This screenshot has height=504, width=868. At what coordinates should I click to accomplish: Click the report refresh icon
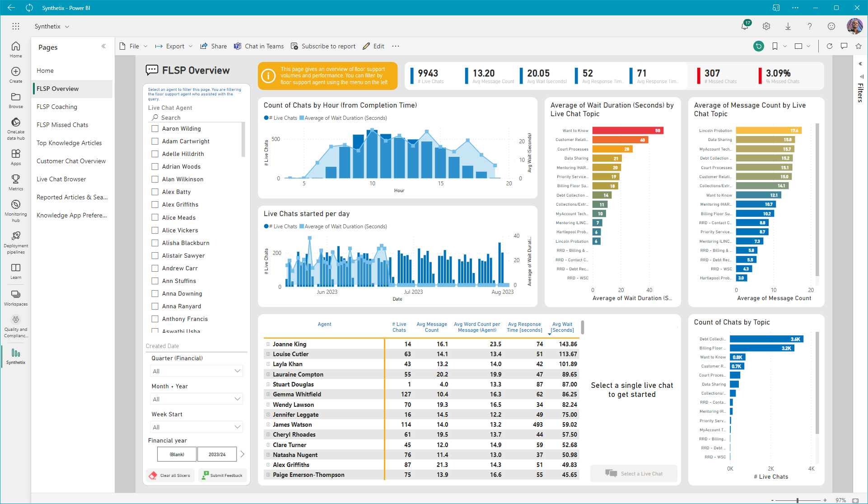tap(829, 46)
